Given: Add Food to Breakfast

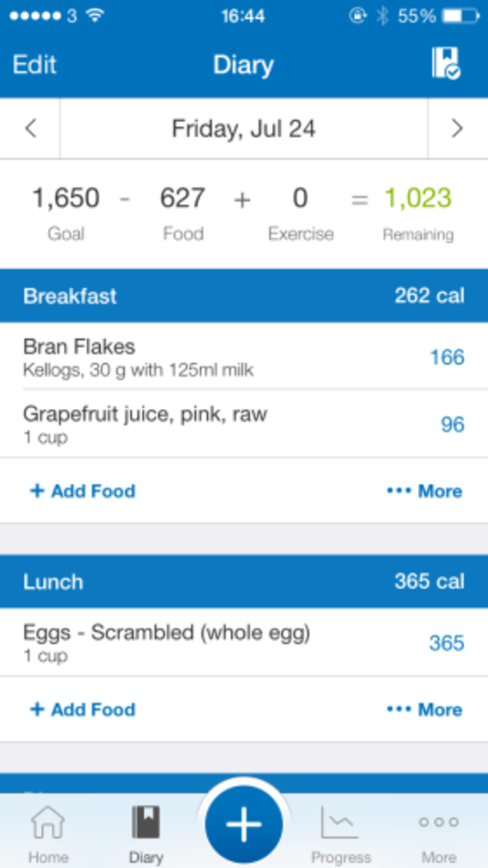Looking at the screenshot, I should tap(83, 491).
